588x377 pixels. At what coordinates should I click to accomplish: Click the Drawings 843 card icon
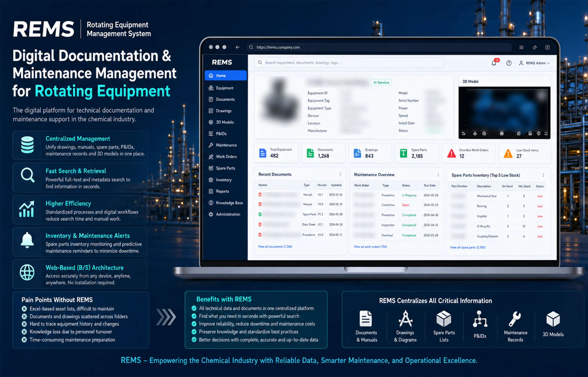coord(357,153)
